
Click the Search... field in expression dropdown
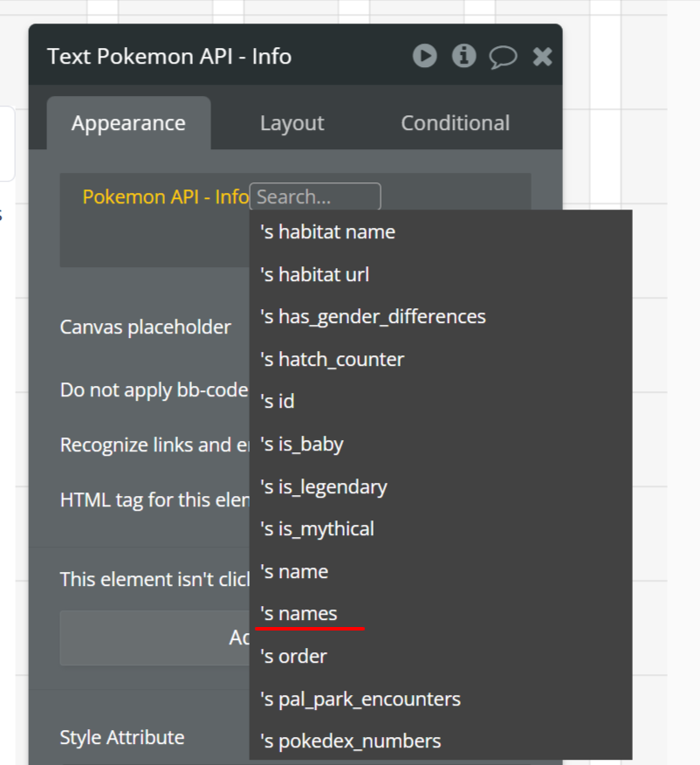coord(315,196)
